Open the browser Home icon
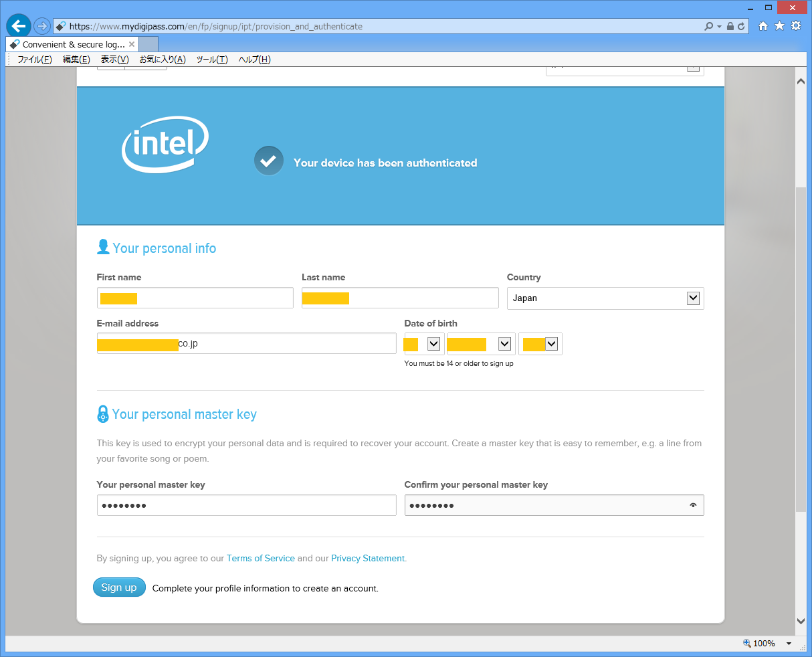 (x=763, y=26)
